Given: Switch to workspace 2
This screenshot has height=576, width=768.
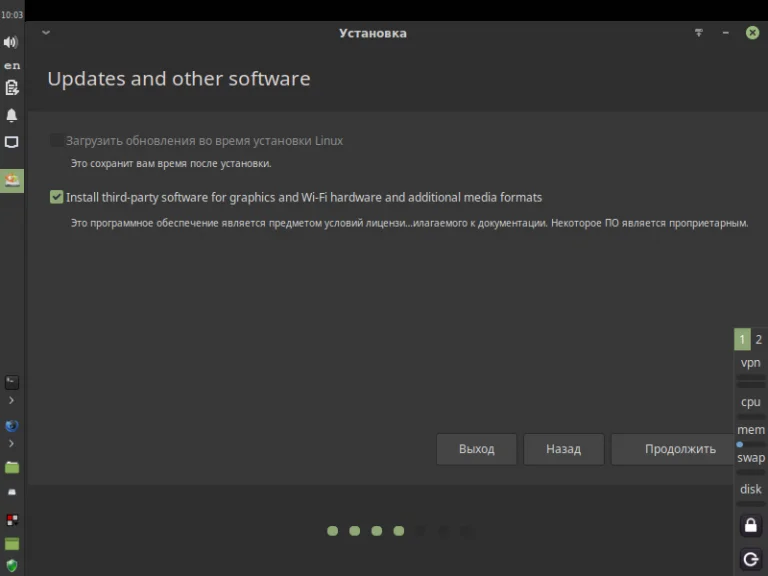Looking at the screenshot, I should (759, 340).
